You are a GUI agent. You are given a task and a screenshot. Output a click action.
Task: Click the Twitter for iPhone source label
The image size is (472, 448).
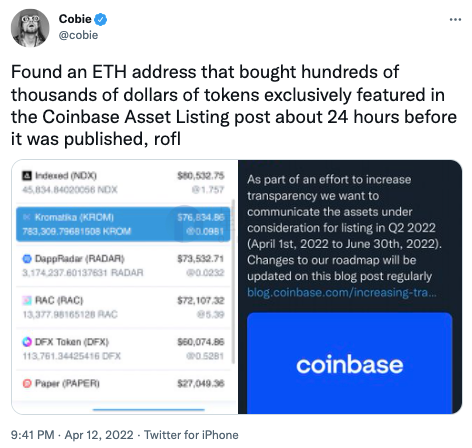click(x=191, y=435)
